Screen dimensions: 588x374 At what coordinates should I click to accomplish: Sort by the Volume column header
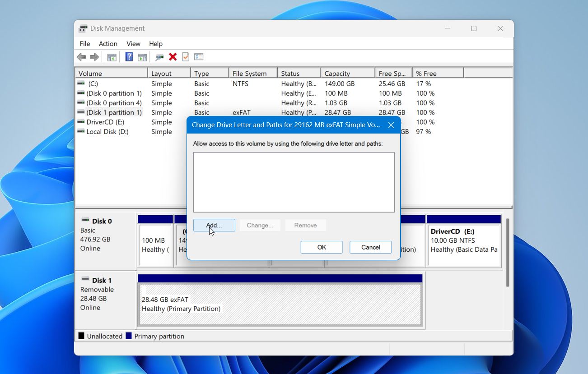[x=112, y=73]
